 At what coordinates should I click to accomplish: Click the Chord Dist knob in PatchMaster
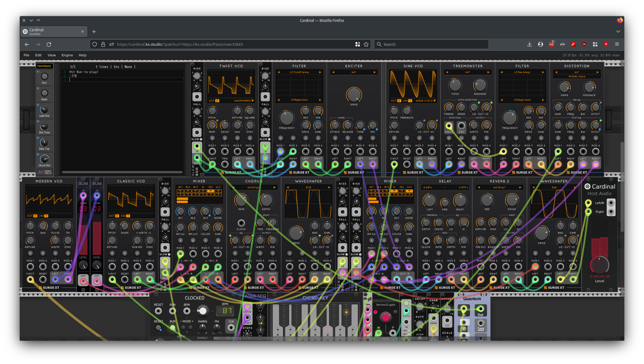pyautogui.click(x=44, y=159)
